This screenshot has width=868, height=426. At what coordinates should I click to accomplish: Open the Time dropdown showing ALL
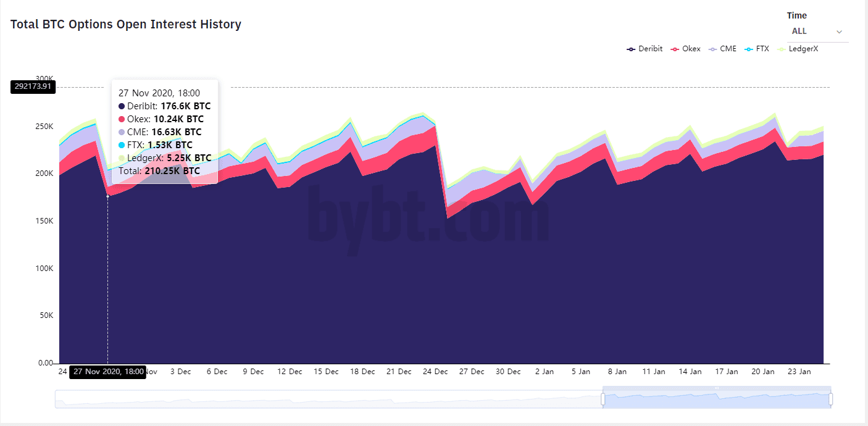816,31
